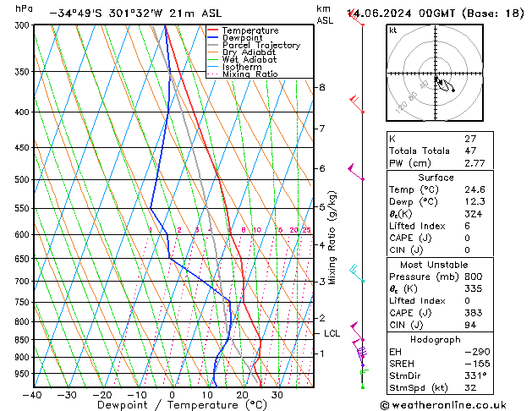Click the gray Parcel Trajectory legend swatch
The image size is (532, 411).
pyautogui.click(x=213, y=45)
